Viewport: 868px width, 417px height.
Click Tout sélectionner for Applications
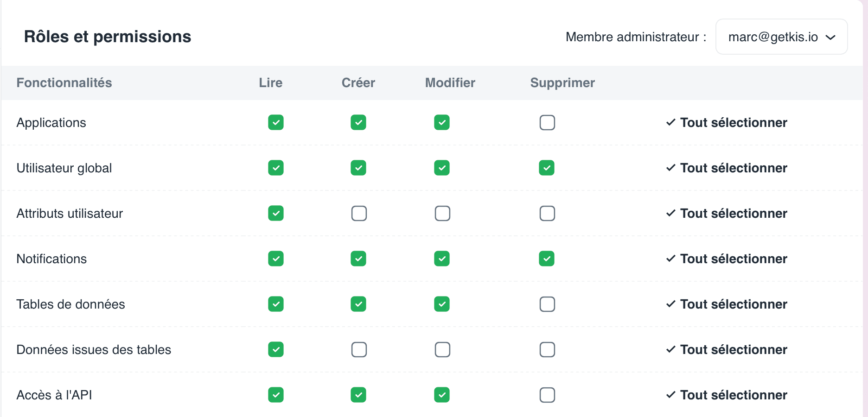click(727, 122)
